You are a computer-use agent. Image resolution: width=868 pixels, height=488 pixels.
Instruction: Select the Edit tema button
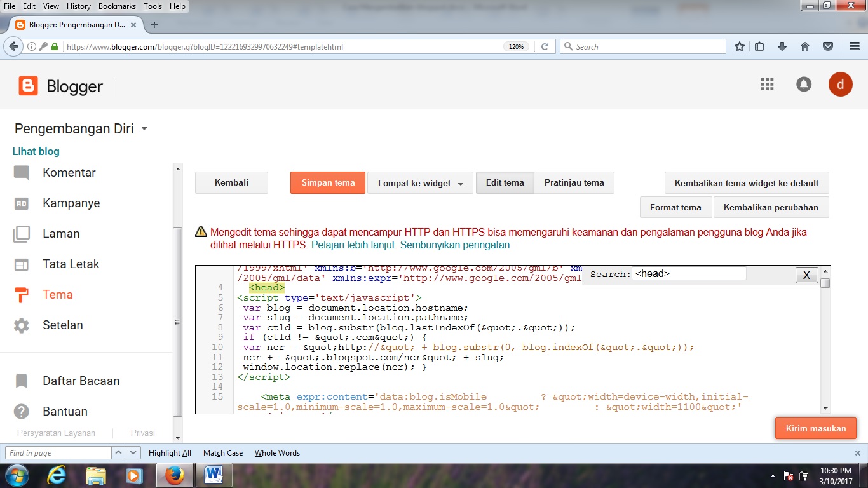coord(505,182)
